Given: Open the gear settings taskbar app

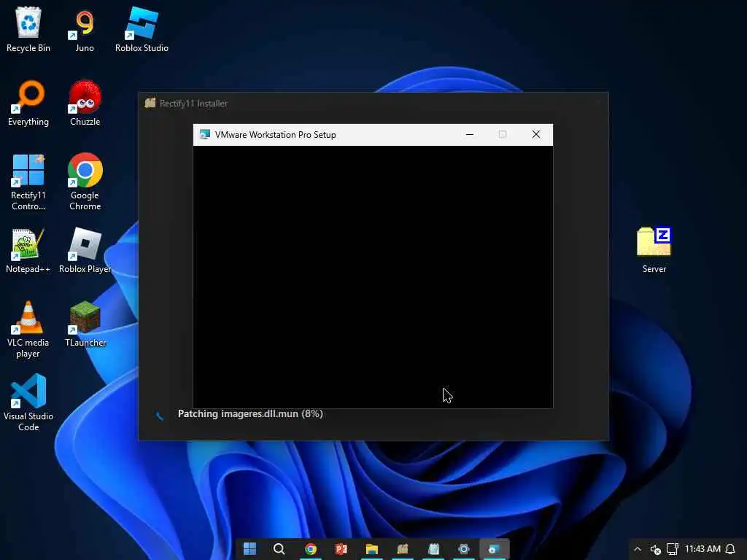Looking at the screenshot, I should click(463, 549).
